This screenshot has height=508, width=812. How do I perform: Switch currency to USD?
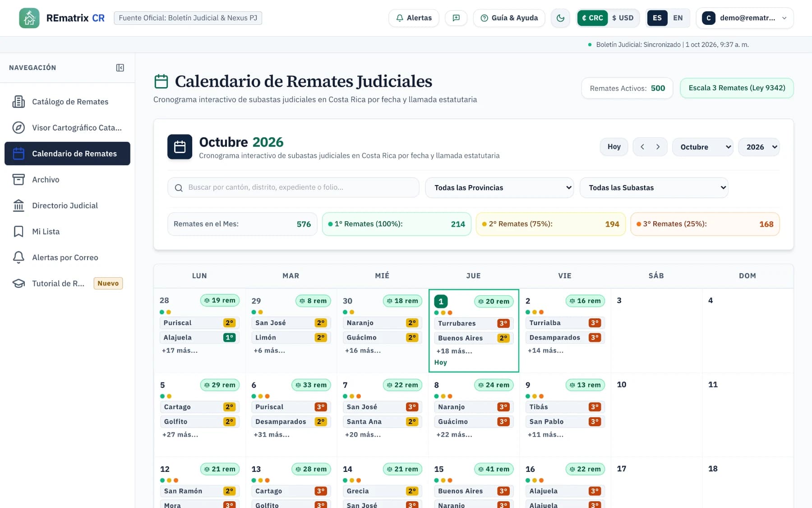click(623, 18)
